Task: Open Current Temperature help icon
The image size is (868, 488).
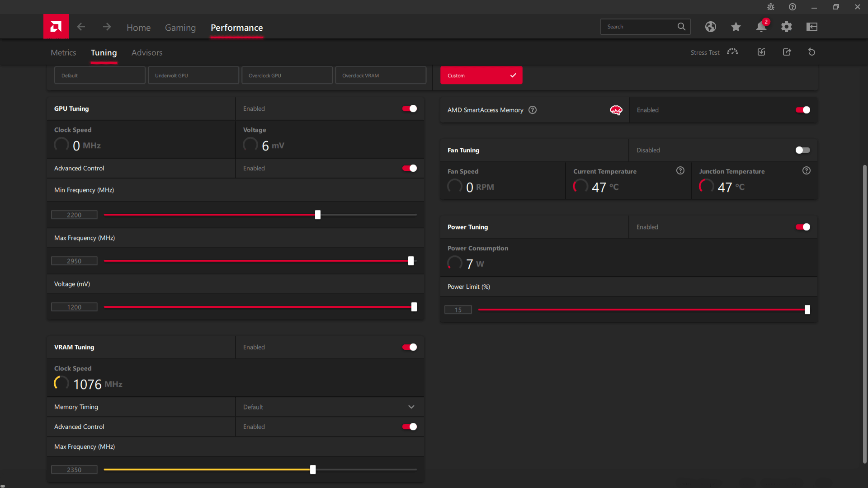Action: [680, 170]
